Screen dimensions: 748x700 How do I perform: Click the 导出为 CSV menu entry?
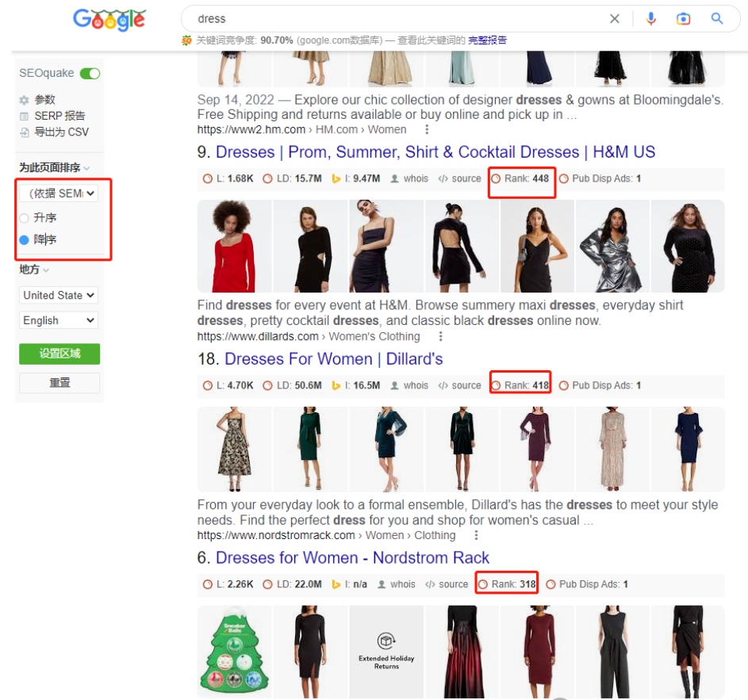coord(62,132)
